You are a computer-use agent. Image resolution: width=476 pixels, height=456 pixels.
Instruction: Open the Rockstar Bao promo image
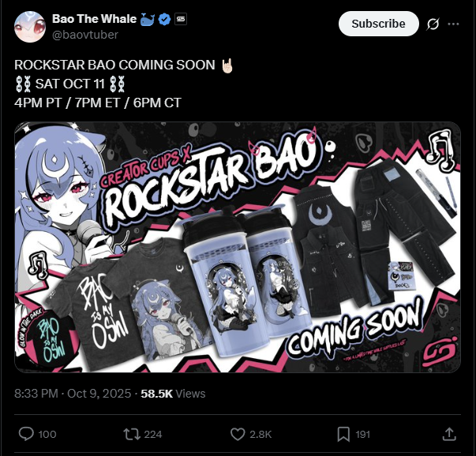pyautogui.click(x=238, y=247)
